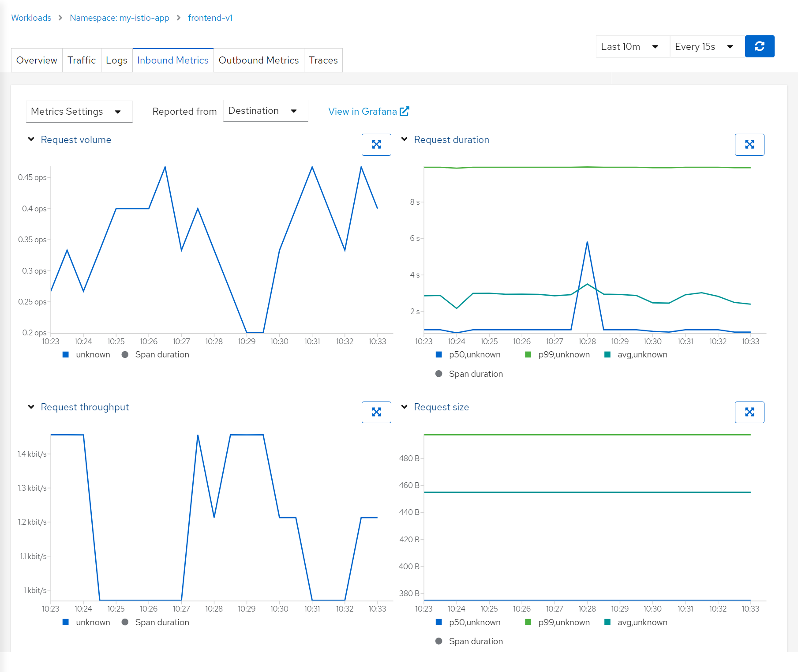The image size is (798, 672).
Task: Click the frontend-v1 breadcrumb
Action: pyautogui.click(x=210, y=18)
